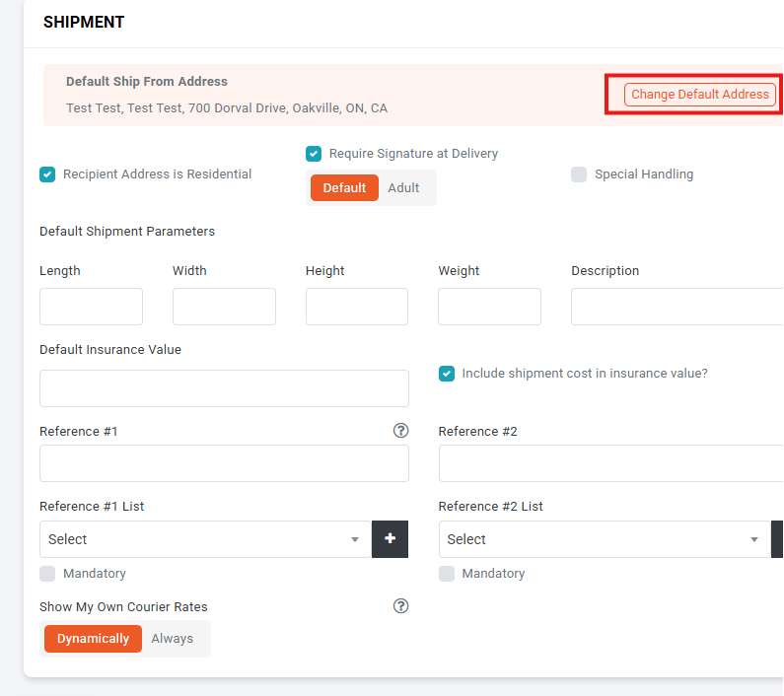Expand the Reference #2 List dropdown
784x696 pixels.
[x=604, y=539]
